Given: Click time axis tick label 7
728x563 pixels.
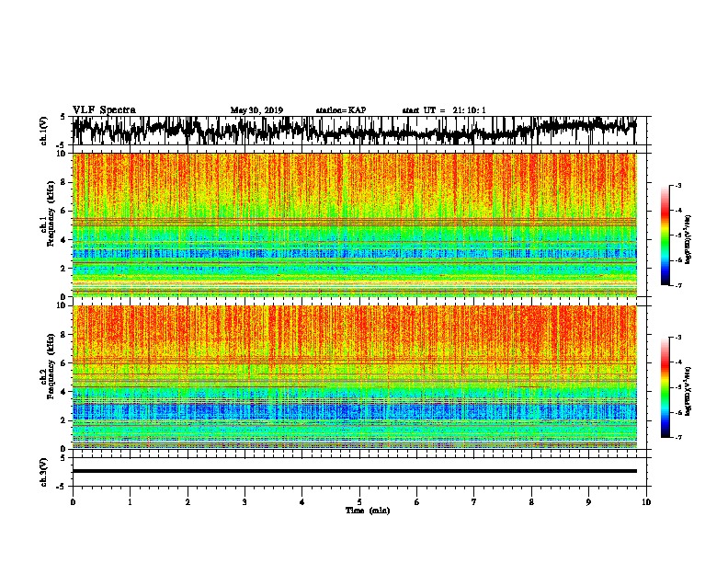Looking at the screenshot, I should [474, 502].
